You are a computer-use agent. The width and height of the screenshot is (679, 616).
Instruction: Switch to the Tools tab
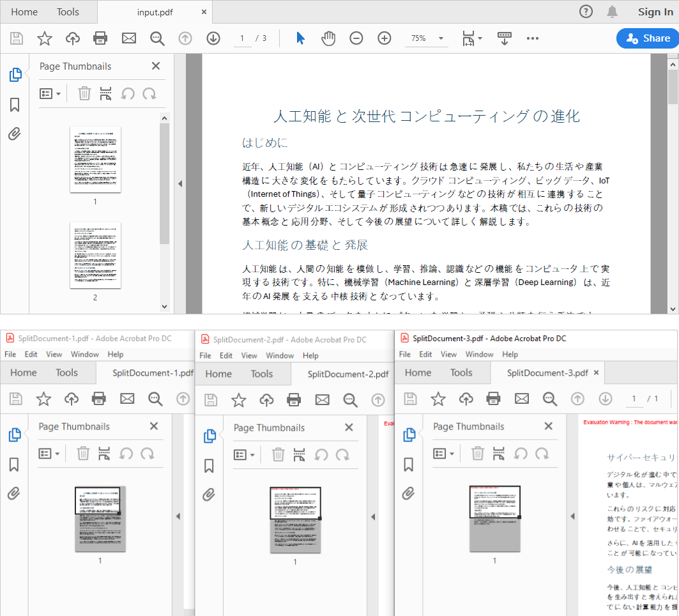[x=67, y=12]
